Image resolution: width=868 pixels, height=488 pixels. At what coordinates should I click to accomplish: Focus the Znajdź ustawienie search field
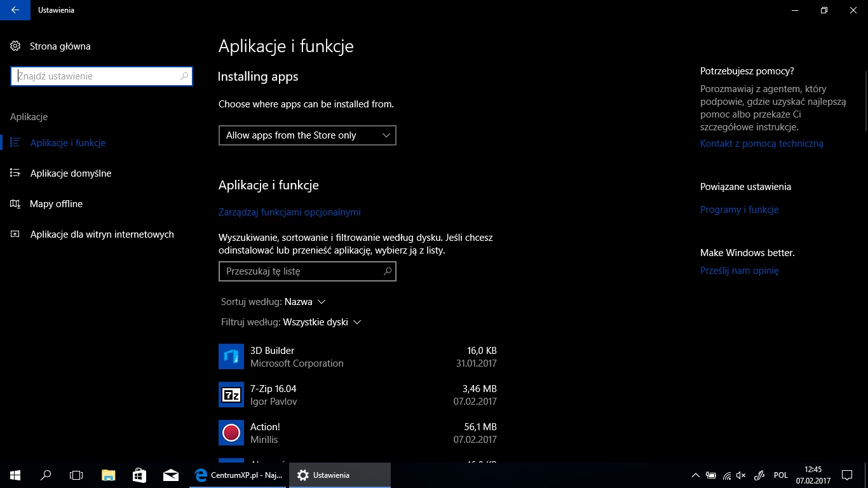coord(102,76)
